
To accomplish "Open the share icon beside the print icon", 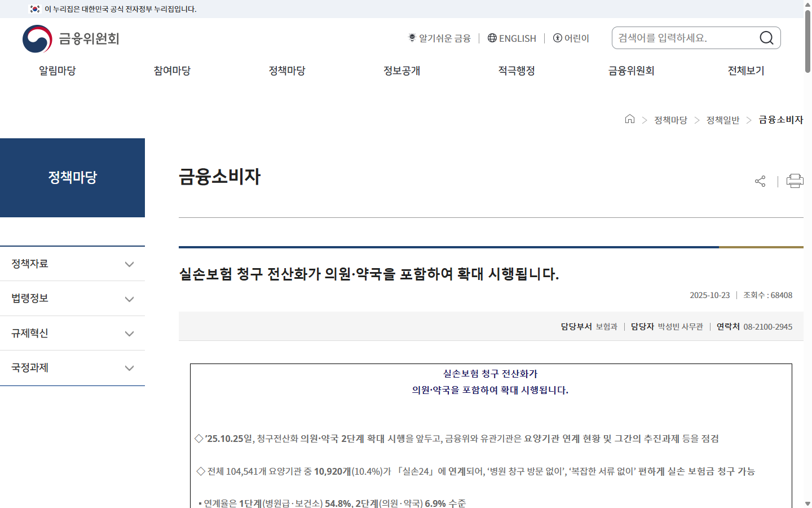I will tap(760, 181).
